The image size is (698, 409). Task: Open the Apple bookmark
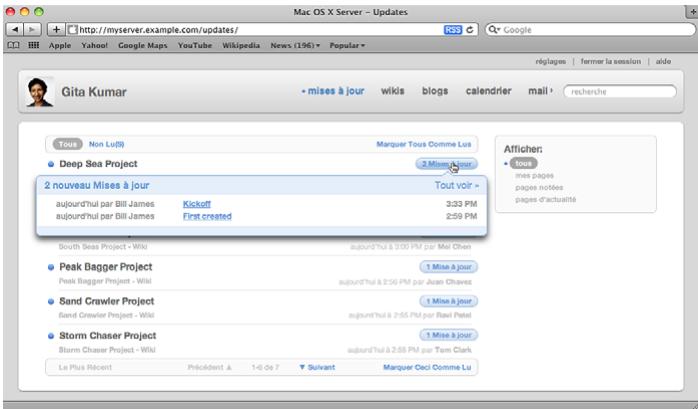click(x=60, y=45)
